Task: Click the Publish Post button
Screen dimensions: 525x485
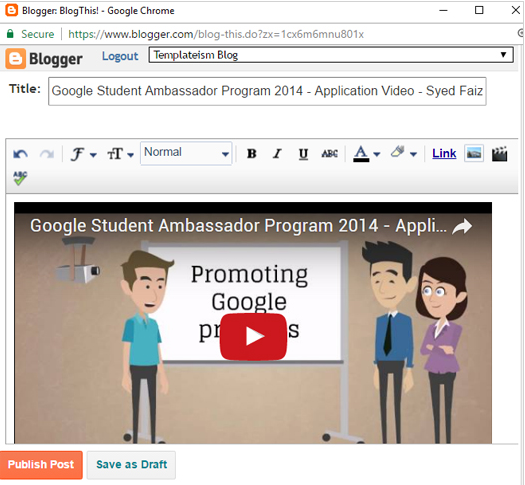Action: (x=41, y=465)
